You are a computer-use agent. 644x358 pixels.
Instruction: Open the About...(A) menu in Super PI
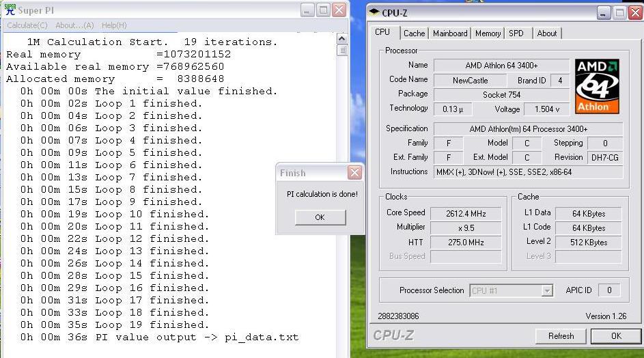point(74,25)
